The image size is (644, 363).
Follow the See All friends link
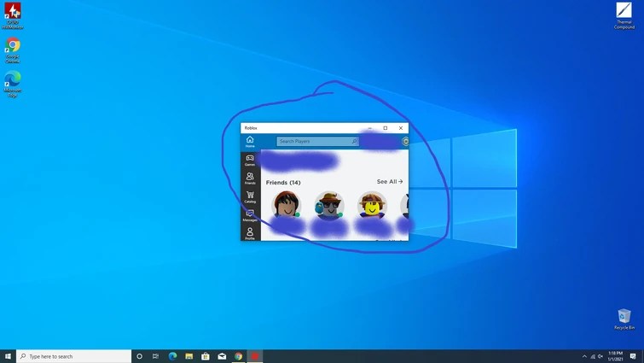click(x=389, y=181)
